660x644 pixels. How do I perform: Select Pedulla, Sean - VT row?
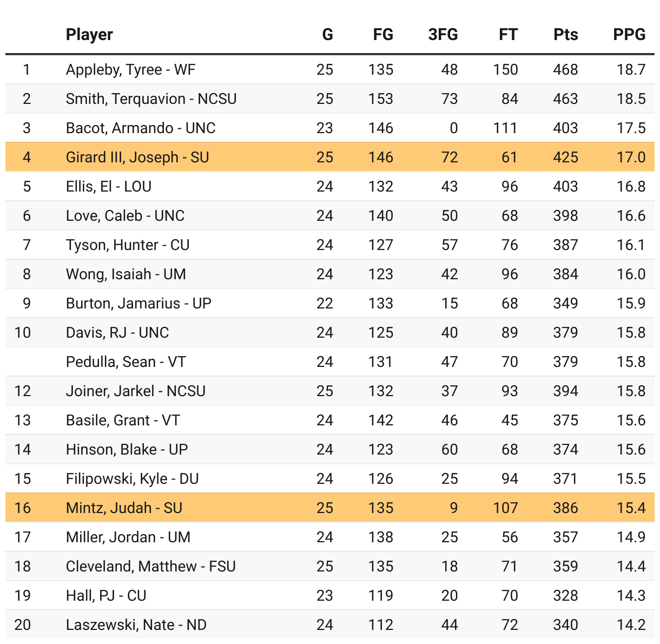[330, 362]
